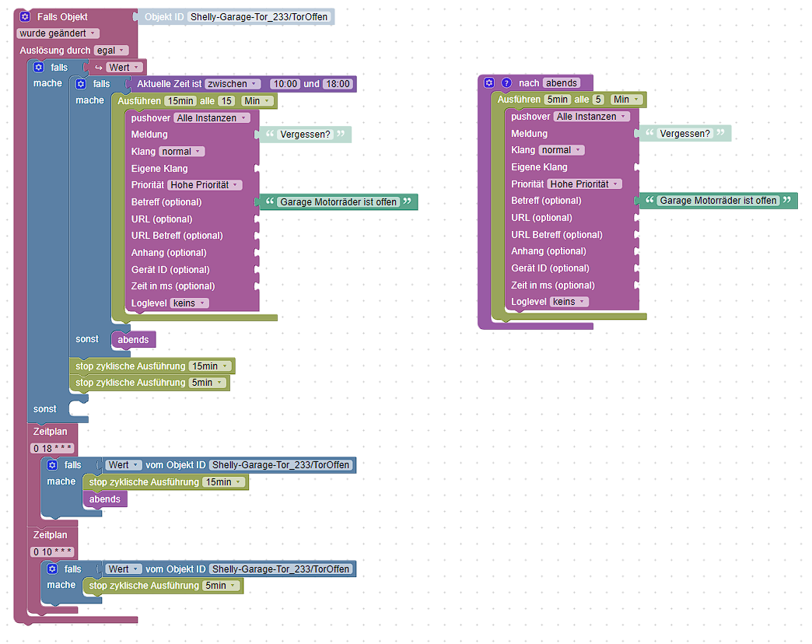Click 'Eigene Klang' label in left pushover block
812x644 pixels.
[159, 169]
